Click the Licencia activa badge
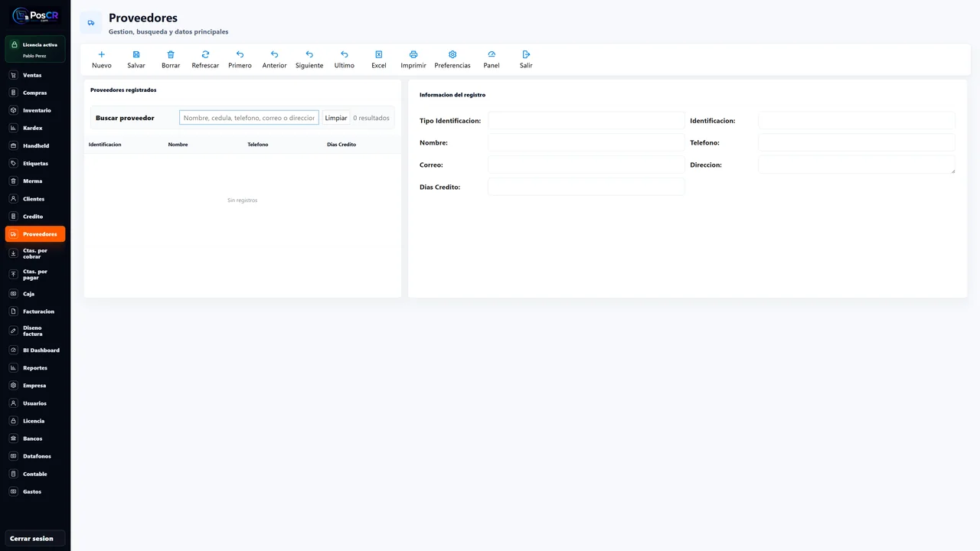This screenshot has height=551, width=980. 35,49
